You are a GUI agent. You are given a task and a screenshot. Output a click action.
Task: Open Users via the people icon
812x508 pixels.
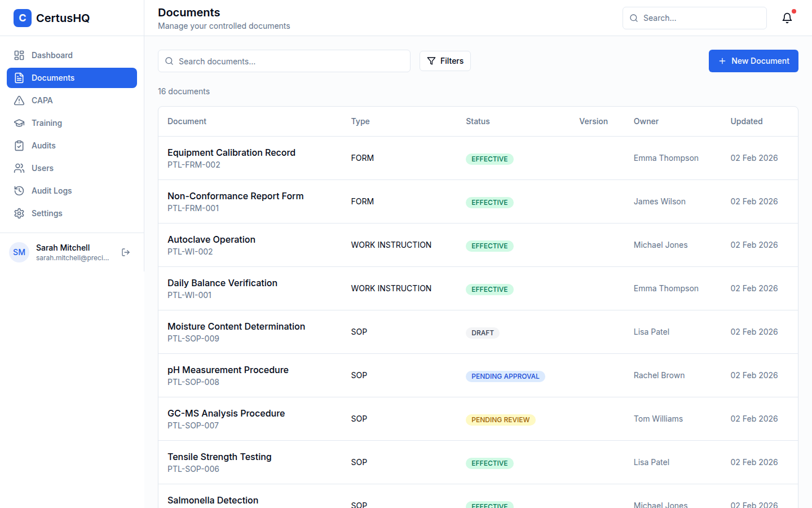pyautogui.click(x=19, y=168)
